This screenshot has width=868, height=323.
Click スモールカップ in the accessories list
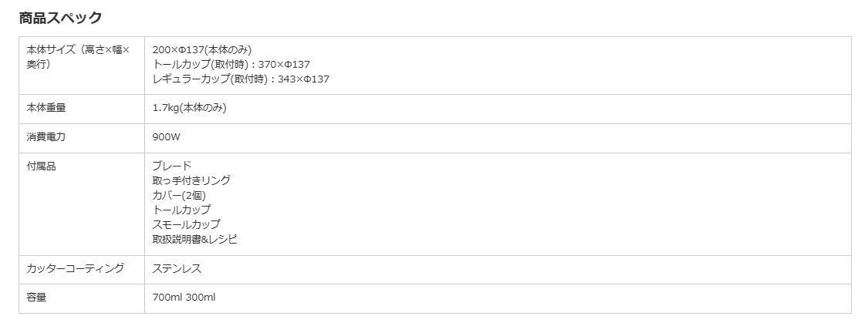pos(186,224)
